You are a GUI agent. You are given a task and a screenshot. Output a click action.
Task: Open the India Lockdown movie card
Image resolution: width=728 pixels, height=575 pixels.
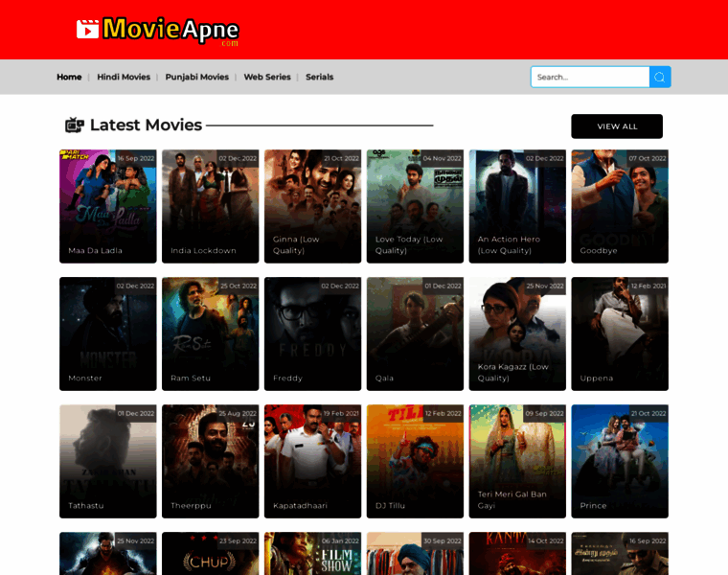[211, 206]
